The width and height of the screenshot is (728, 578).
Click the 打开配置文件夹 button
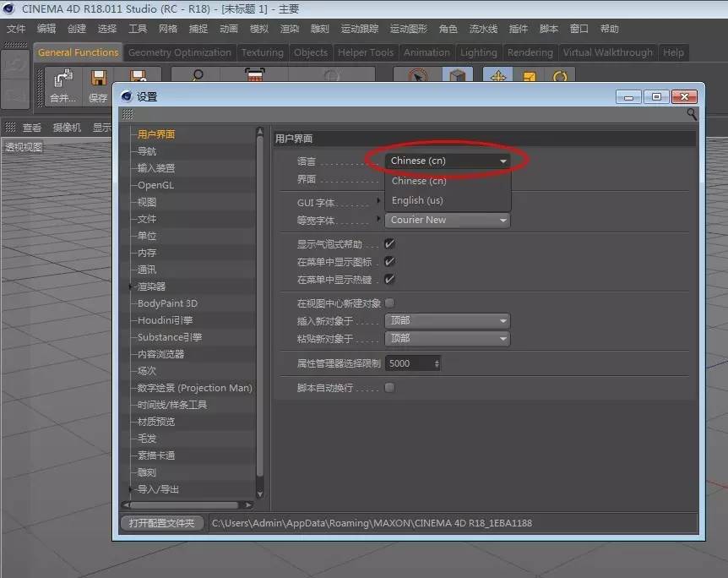(x=161, y=523)
